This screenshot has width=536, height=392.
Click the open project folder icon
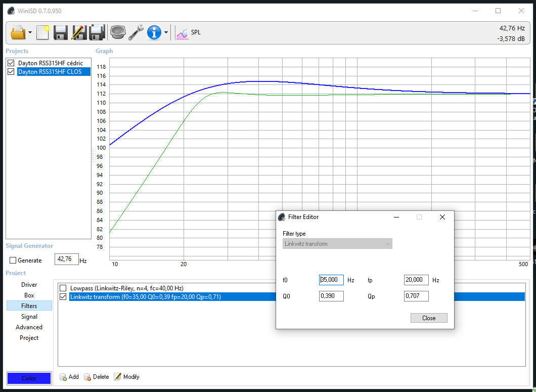pyautogui.click(x=18, y=33)
